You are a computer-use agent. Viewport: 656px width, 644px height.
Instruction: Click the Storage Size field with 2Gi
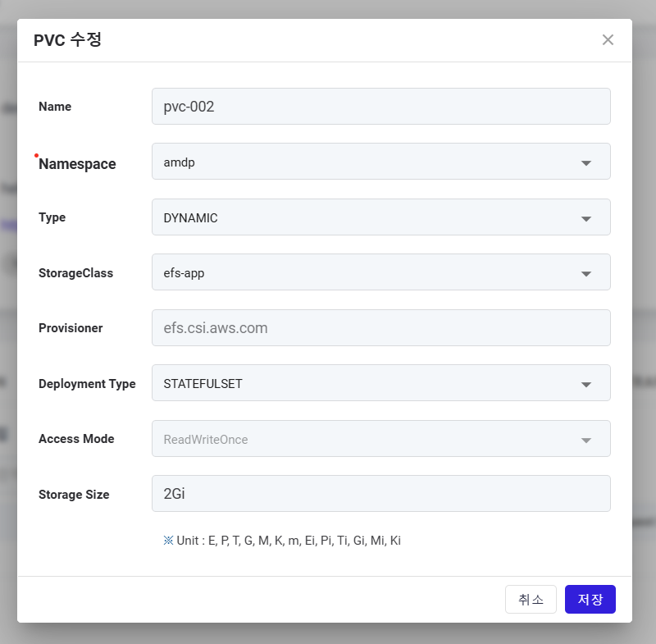(x=380, y=493)
